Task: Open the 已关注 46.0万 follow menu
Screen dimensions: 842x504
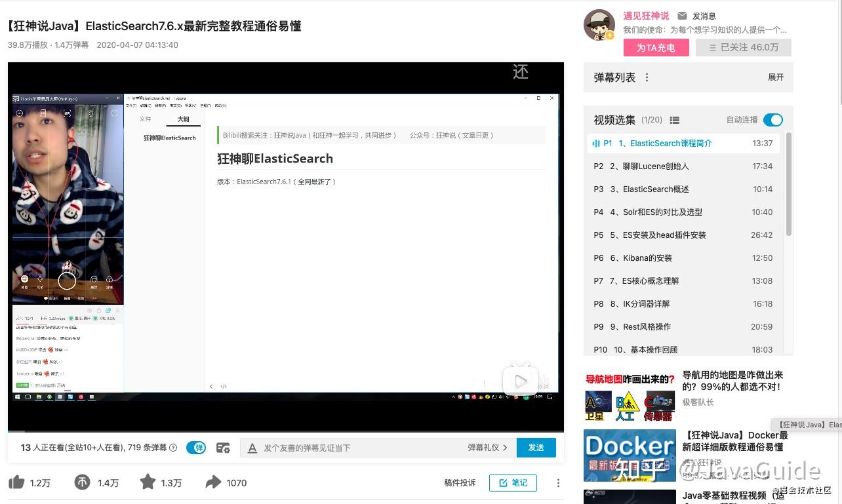Action: pyautogui.click(x=744, y=48)
